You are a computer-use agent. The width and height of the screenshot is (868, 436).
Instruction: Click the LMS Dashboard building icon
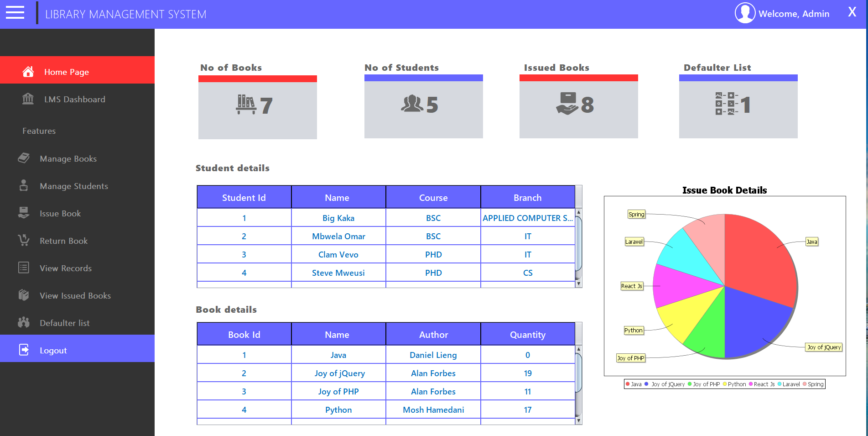point(28,99)
